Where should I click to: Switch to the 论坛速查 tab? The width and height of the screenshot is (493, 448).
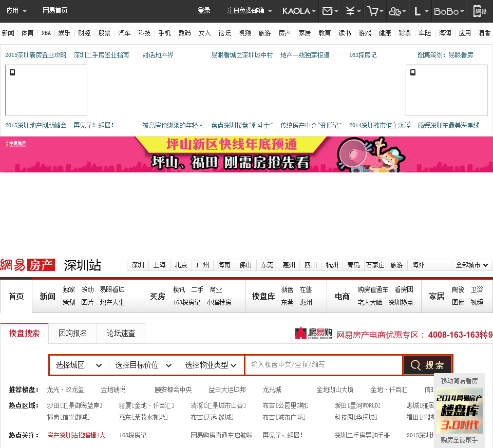coord(121,334)
